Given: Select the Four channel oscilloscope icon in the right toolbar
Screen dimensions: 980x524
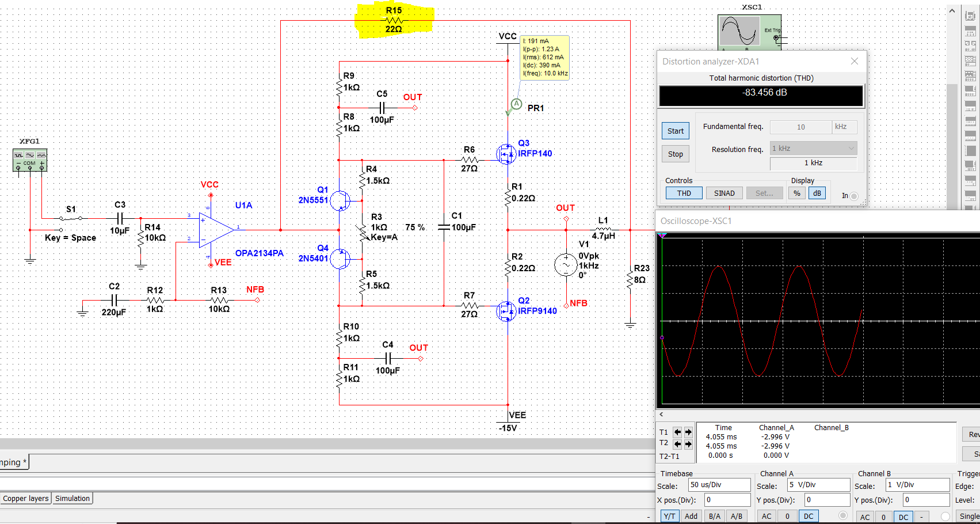Looking at the screenshot, I should click(x=970, y=75).
